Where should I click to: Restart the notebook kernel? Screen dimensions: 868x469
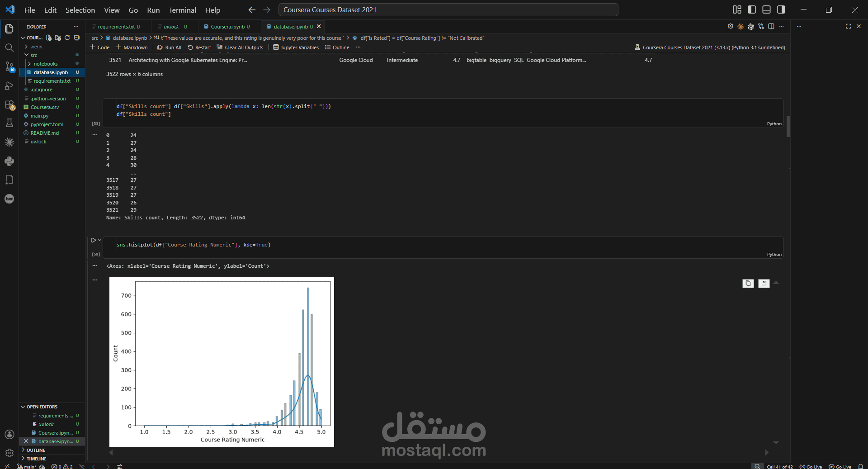pyautogui.click(x=199, y=47)
